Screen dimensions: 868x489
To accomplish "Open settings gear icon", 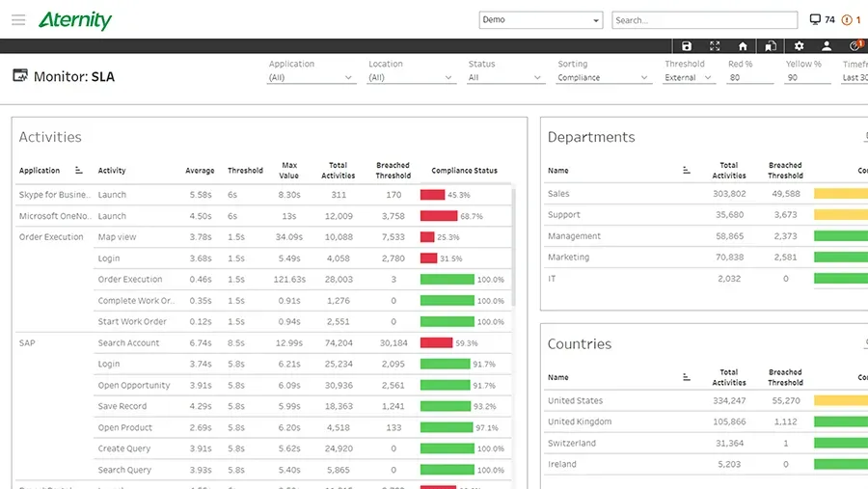I will tap(799, 46).
